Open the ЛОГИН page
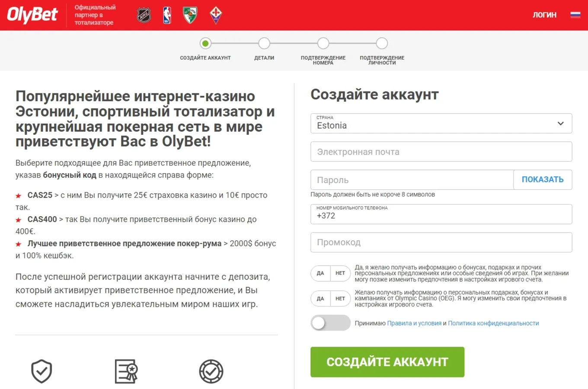588x389 pixels. click(x=544, y=15)
